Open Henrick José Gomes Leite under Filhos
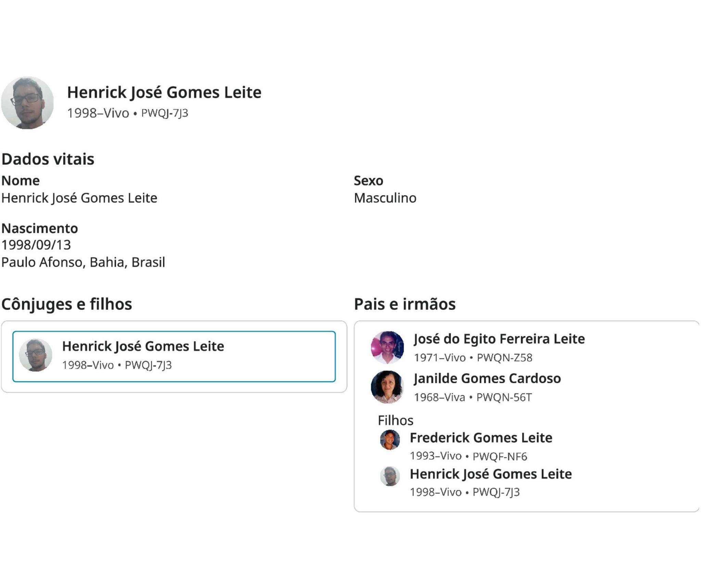Image resolution: width=701 pixels, height=588 pixels. [490, 474]
